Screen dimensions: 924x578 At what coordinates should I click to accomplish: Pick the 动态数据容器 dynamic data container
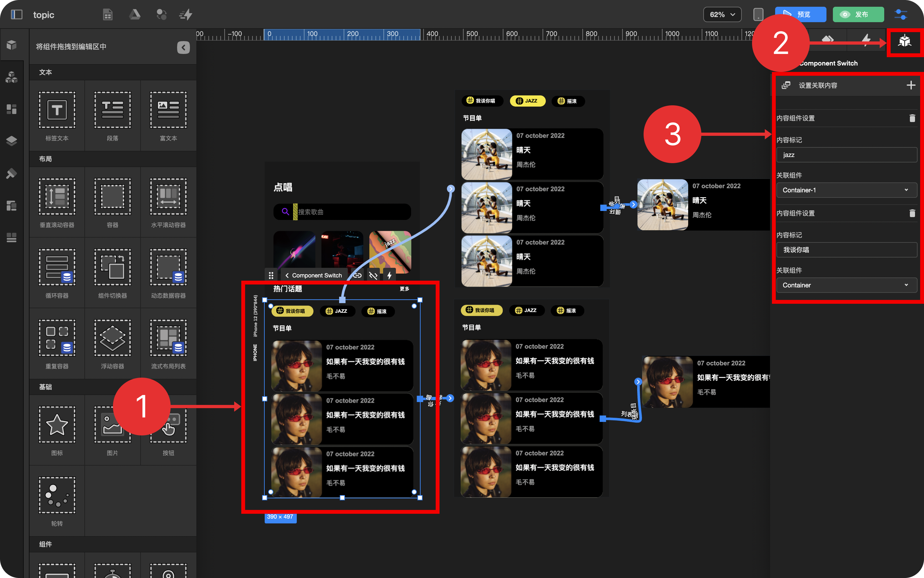pyautogui.click(x=168, y=273)
